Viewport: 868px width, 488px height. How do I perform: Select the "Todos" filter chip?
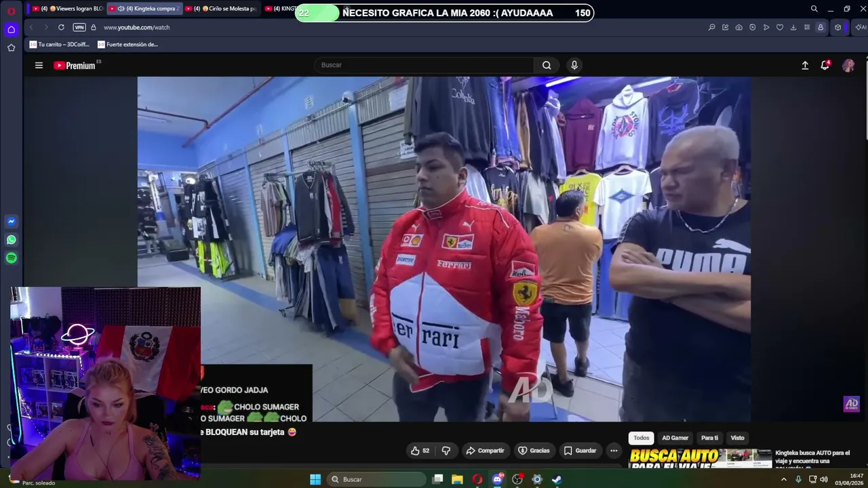pos(641,438)
